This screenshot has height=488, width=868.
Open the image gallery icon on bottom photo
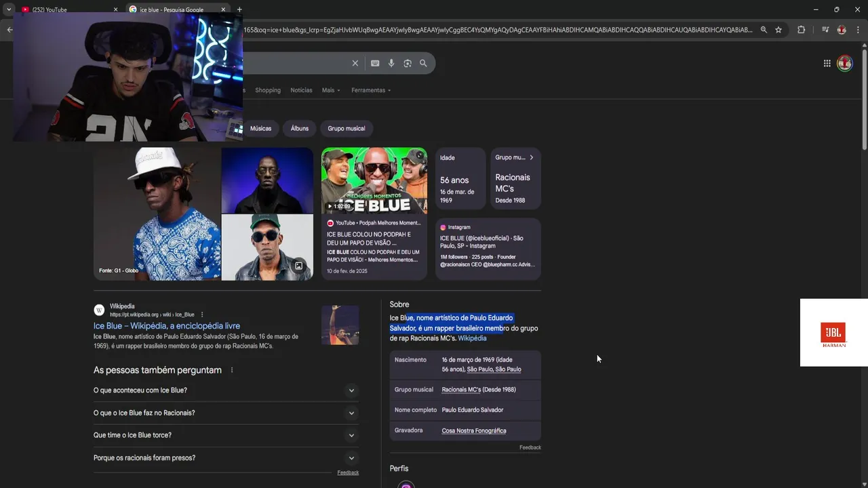point(298,266)
